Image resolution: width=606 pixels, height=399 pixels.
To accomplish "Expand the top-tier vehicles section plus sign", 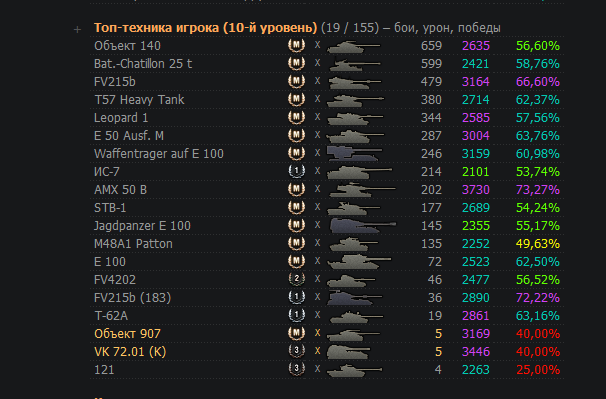I will click(x=77, y=29).
